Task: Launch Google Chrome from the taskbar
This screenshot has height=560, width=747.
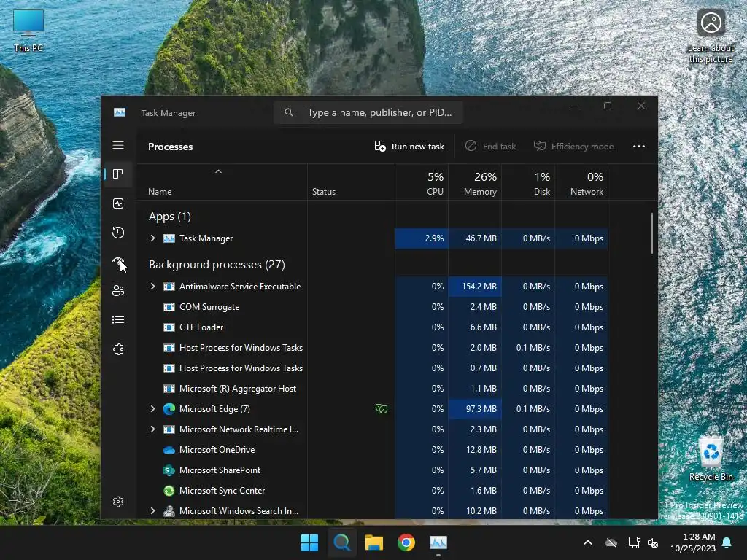Action: coord(406,542)
